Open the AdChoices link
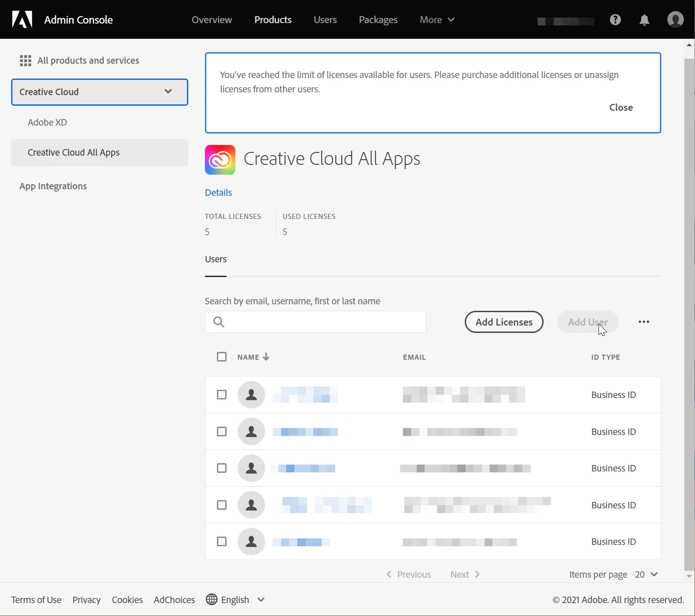 pyautogui.click(x=174, y=600)
